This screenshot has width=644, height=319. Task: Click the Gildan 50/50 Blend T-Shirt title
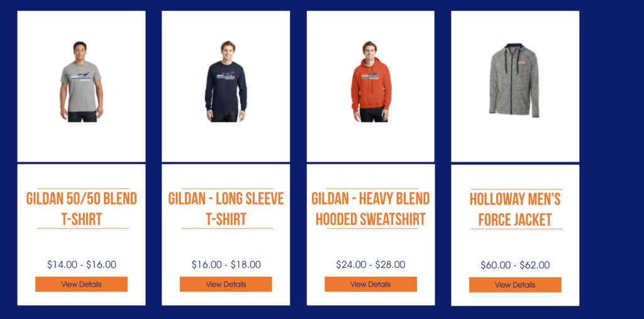[81, 209]
